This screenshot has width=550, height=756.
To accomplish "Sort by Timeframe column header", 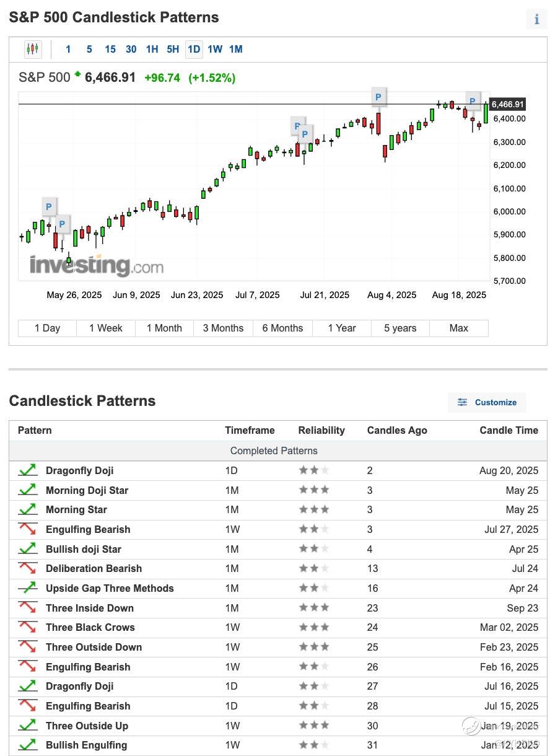I will (250, 430).
